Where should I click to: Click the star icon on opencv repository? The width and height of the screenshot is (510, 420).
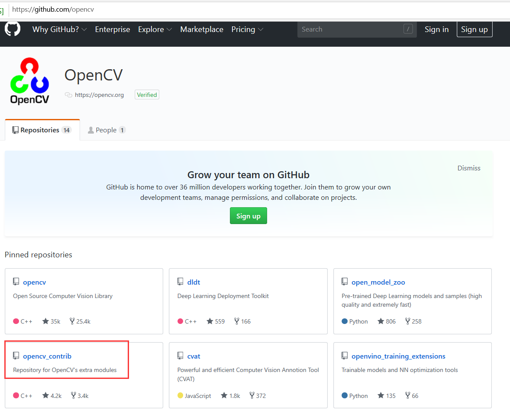45,321
